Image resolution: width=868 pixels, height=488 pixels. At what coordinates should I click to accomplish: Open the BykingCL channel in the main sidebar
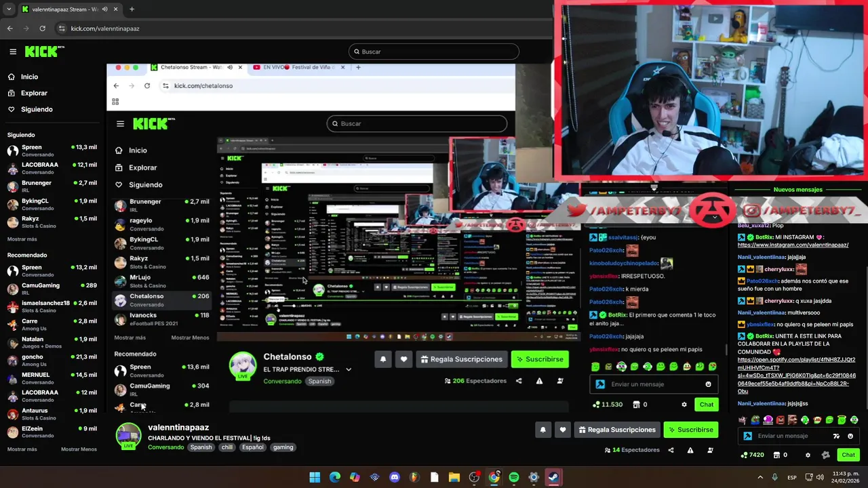52,204
